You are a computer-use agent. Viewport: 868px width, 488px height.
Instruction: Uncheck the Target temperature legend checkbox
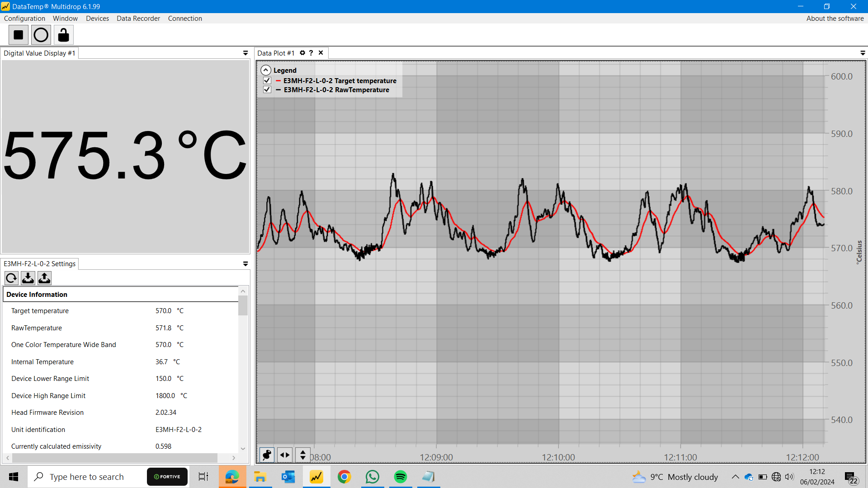267,80
